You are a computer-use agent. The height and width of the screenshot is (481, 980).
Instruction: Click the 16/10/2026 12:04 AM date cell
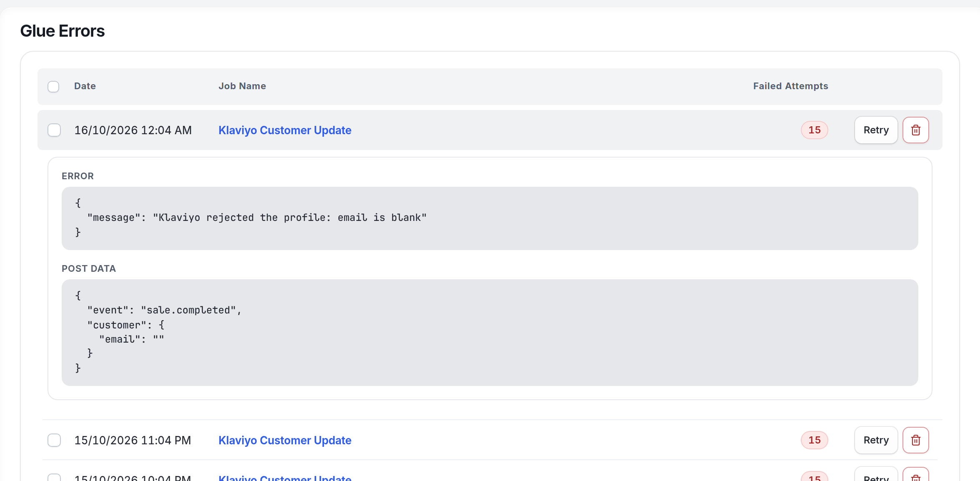[x=133, y=130]
